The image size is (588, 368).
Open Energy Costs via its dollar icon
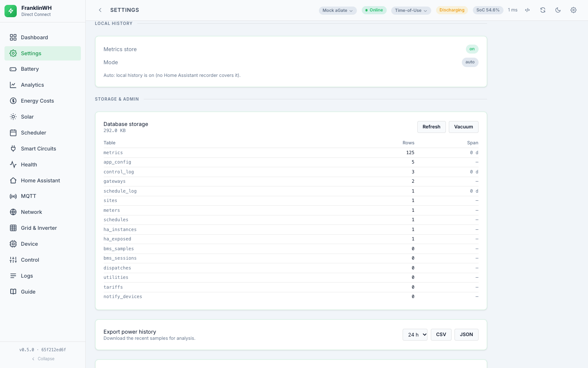13,101
